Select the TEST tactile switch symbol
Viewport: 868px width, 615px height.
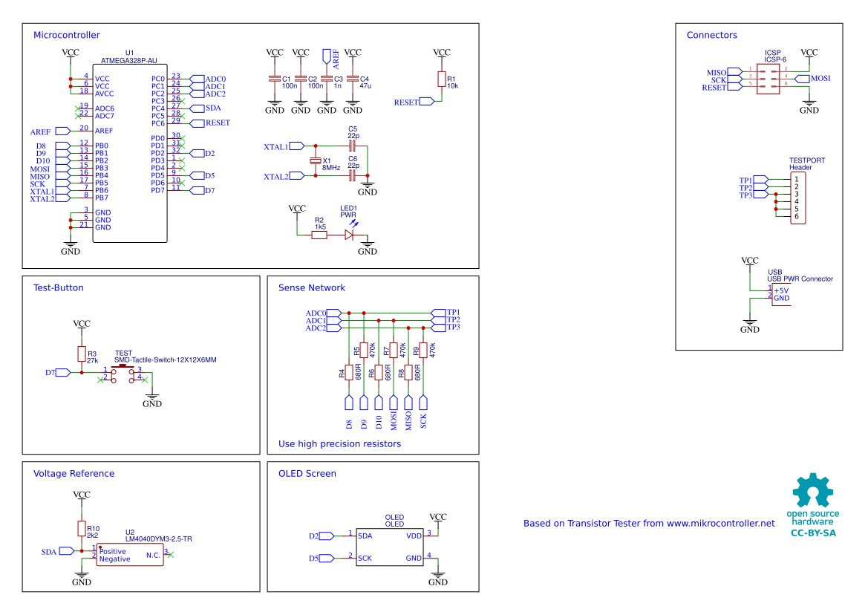(123, 373)
